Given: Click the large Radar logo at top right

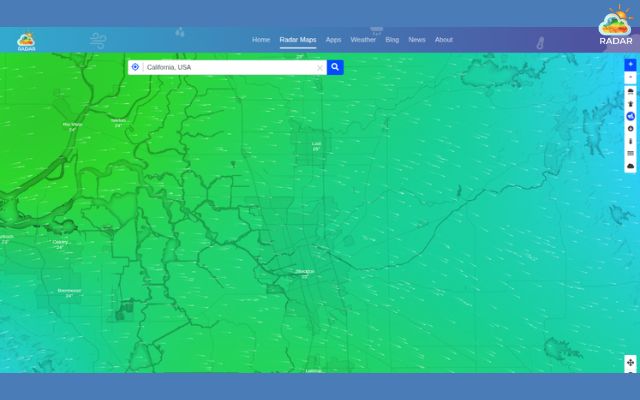Looking at the screenshot, I should [616, 24].
